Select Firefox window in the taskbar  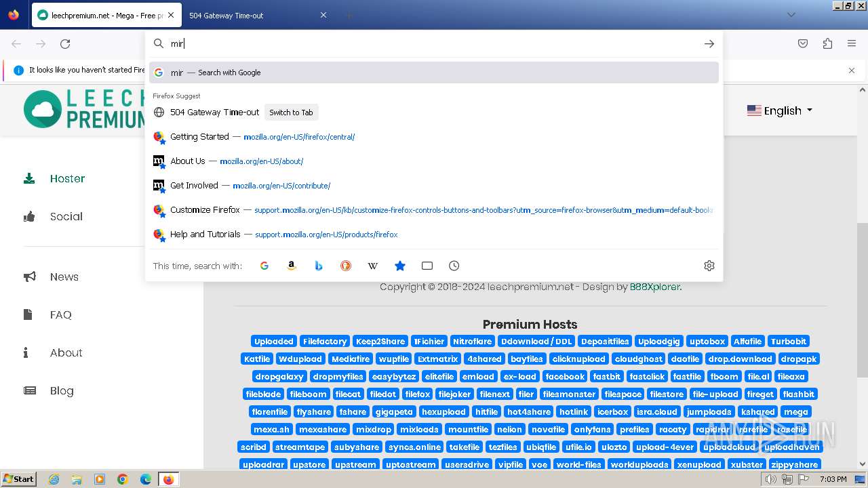[x=169, y=479]
